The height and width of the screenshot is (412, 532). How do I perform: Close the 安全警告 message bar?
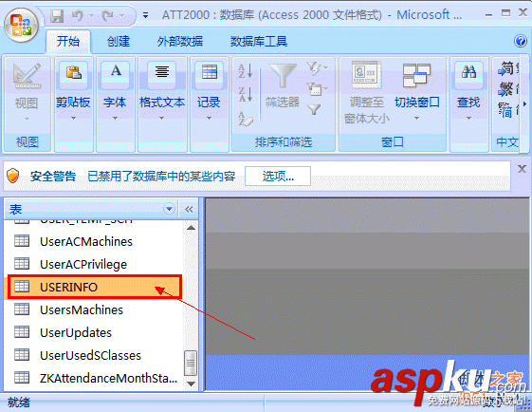(x=523, y=169)
